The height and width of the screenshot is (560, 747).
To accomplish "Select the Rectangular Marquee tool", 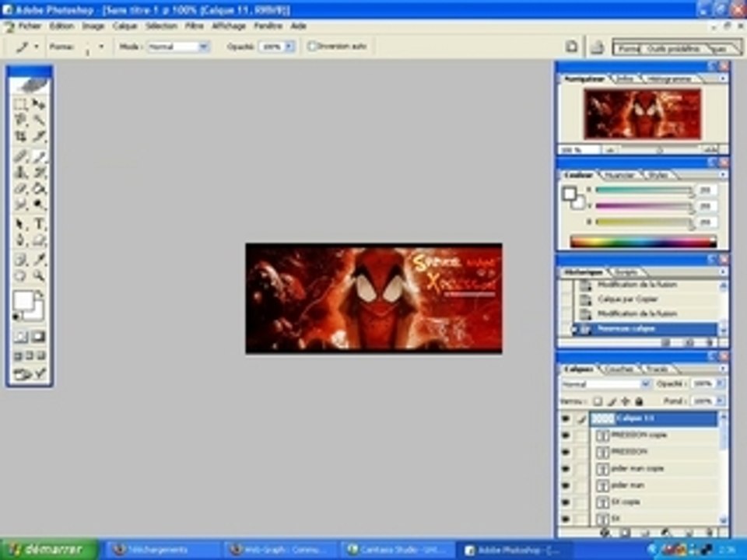I will pos(20,104).
